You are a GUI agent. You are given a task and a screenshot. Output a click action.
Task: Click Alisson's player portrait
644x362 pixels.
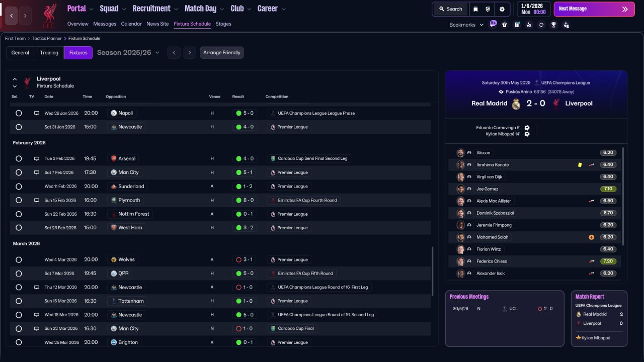pyautogui.click(x=460, y=153)
